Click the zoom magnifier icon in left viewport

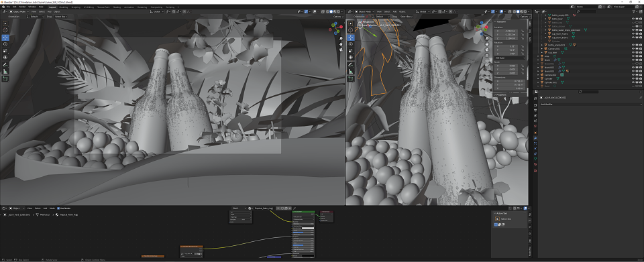coord(341,38)
